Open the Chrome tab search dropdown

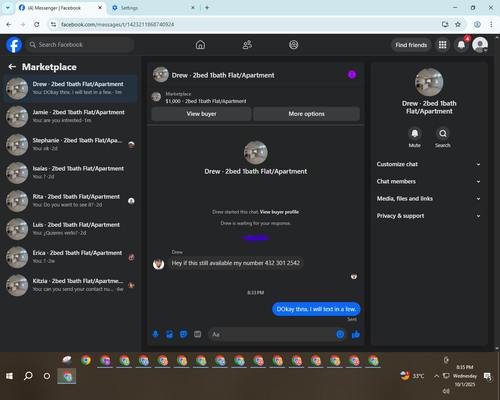[x=8, y=7]
